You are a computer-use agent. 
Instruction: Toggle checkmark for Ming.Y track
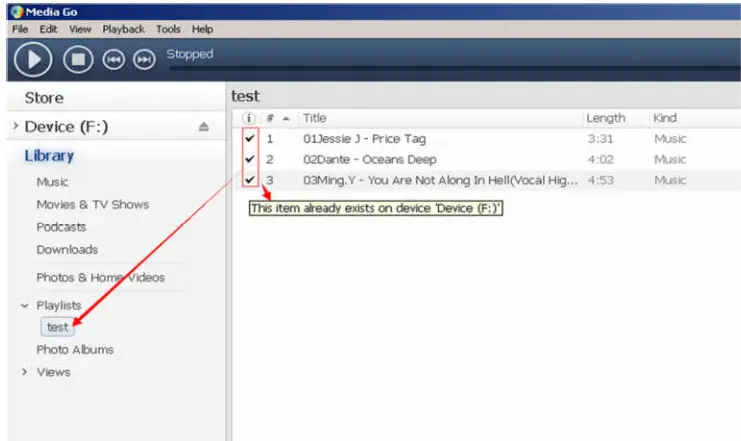point(250,180)
